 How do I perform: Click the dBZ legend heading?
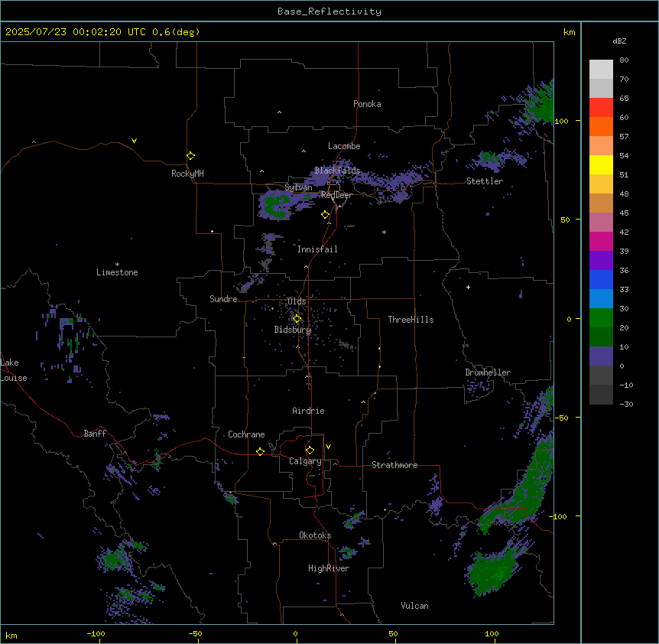coord(619,41)
